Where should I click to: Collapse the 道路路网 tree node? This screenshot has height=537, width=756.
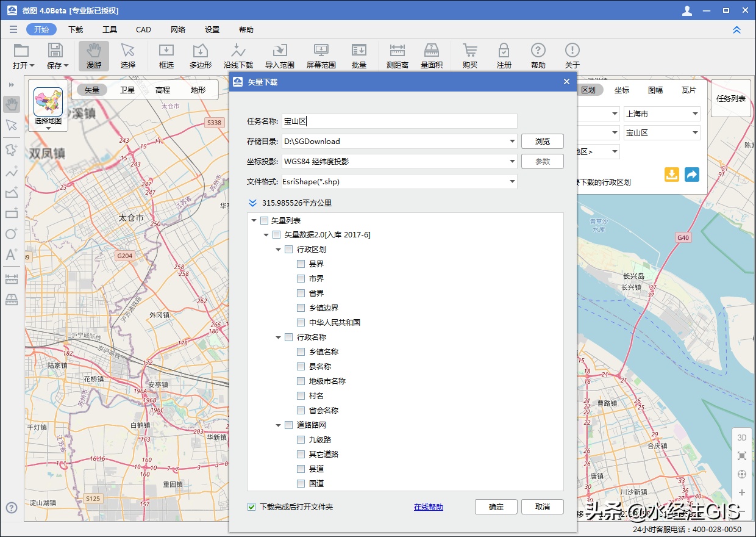point(279,425)
